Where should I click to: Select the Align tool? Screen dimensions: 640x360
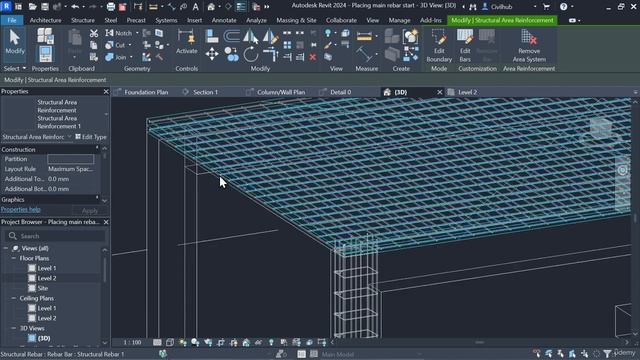pyautogui.click(x=212, y=36)
